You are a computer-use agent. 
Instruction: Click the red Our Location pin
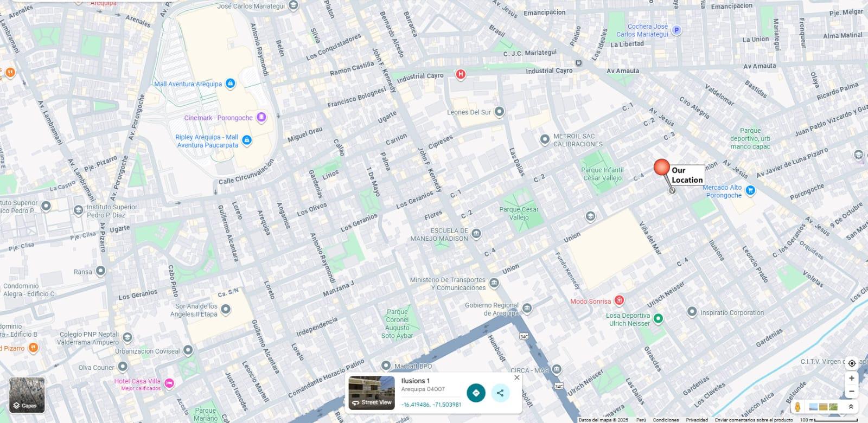point(662,168)
